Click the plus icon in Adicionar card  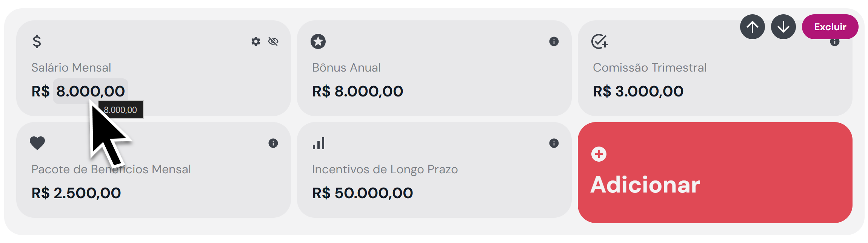pos(599,154)
